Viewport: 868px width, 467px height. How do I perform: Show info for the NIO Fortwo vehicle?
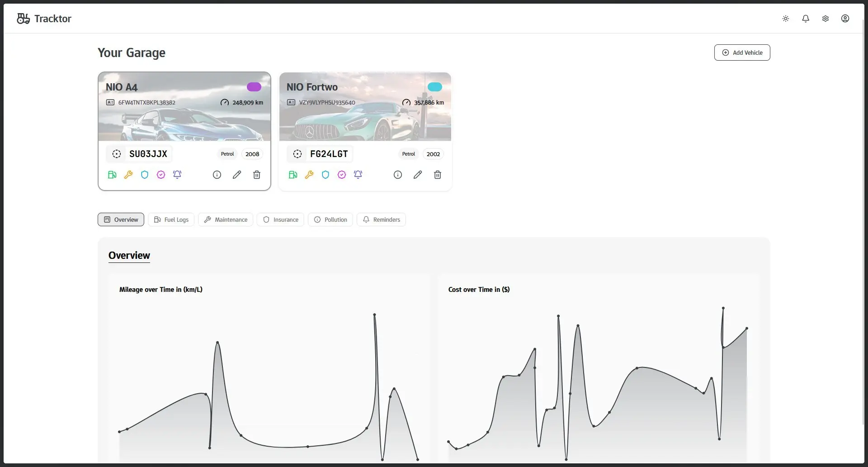pyautogui.click(x=398, y=175)
